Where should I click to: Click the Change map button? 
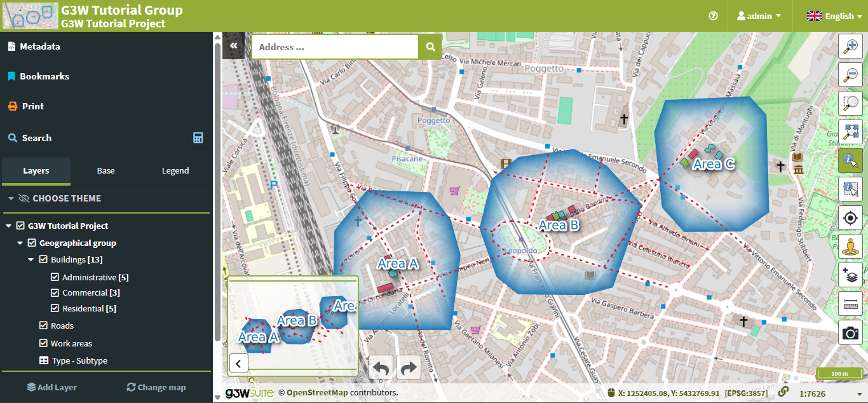tap(156, 387)
